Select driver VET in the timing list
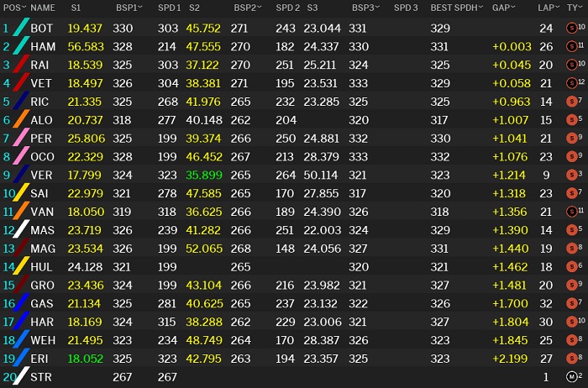Viewport: 588px width, 388px height. click(x=41, y=83)
